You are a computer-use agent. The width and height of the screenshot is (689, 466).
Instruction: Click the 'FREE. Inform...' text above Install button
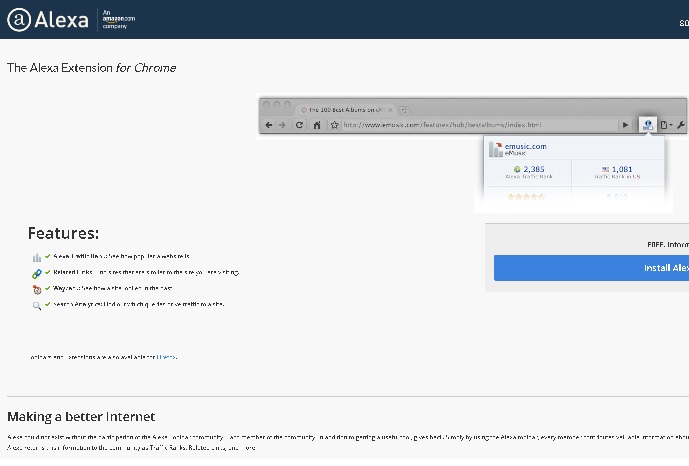click(668, 245)
